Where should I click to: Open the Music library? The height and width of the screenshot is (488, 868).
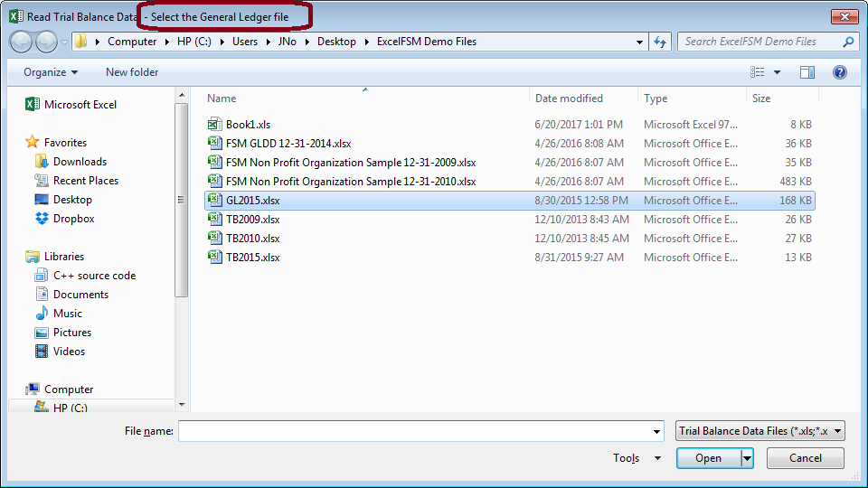tap(58, 314)
